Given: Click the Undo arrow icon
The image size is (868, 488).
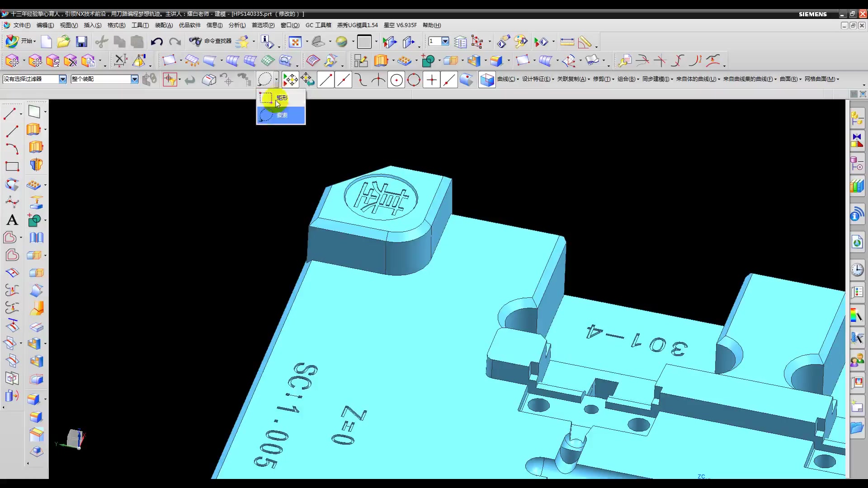Looking at the screenshot, I should 156,42.
